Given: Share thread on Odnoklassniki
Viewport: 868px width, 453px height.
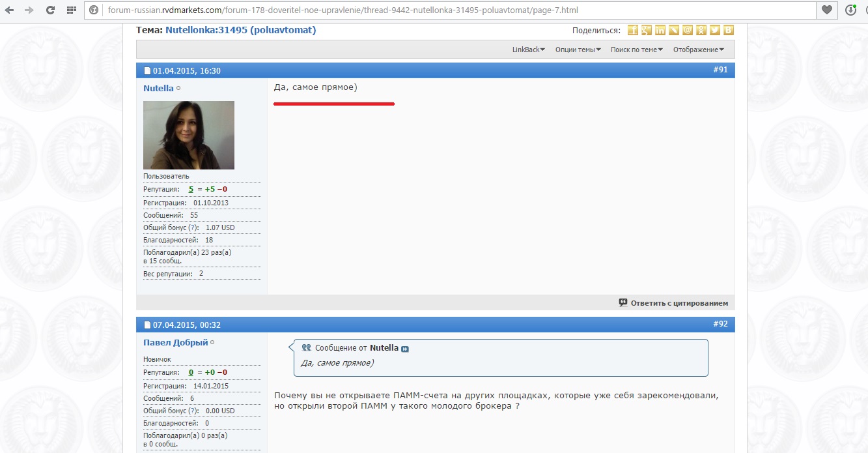Looking at the screenshot, I should [x=701, y=31].
